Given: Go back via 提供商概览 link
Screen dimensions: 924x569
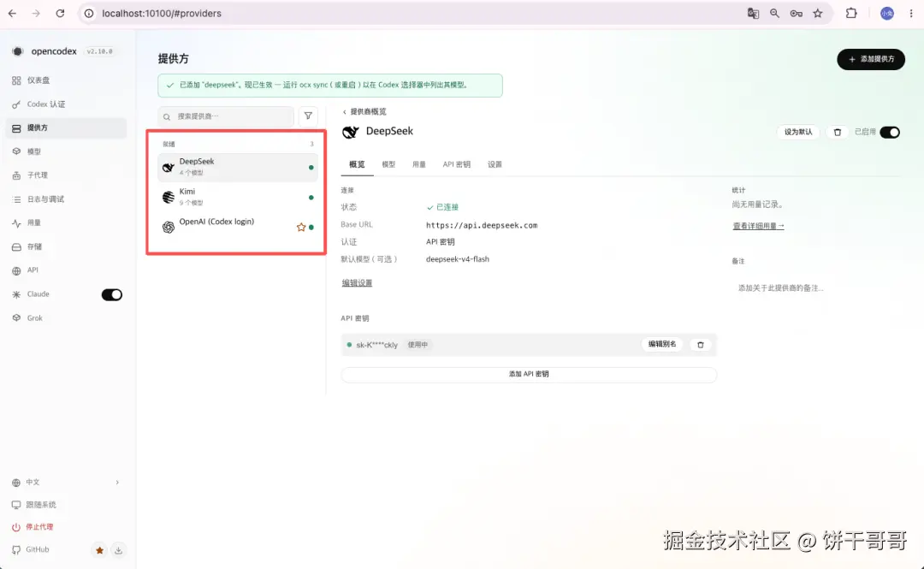Looking at the screenshot, I should tap(364, 111).
